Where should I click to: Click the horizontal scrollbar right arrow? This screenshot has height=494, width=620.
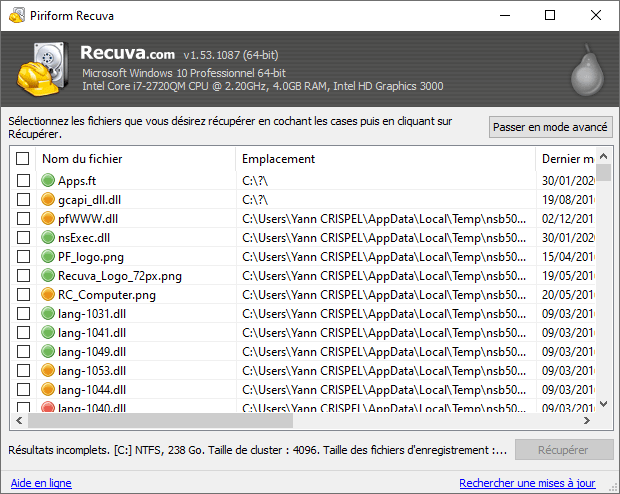pyautogui.click(x=587, y=420)
